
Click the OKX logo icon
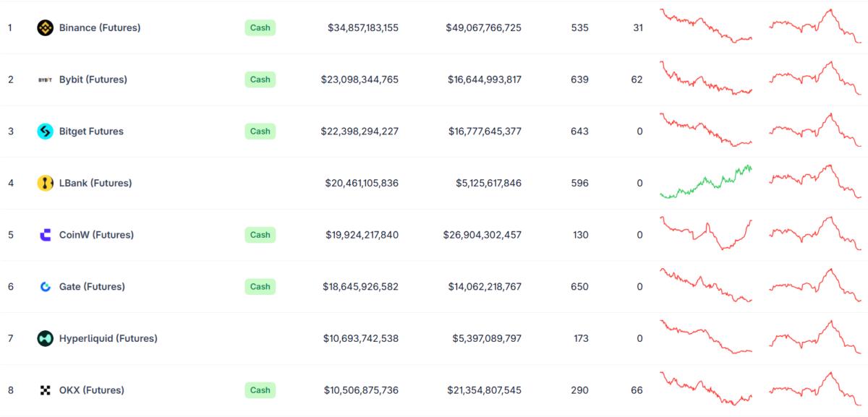(x=45, y=390)
